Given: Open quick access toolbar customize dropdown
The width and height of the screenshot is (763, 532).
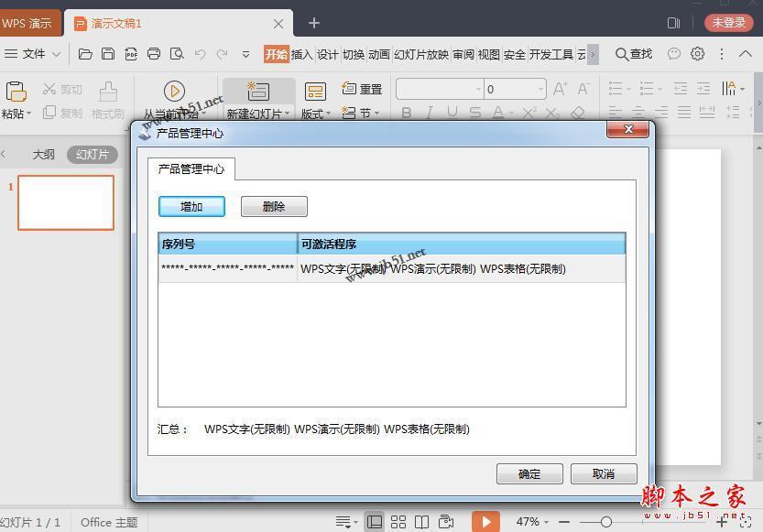Looking at the screenshot, I should pos(245,54).
